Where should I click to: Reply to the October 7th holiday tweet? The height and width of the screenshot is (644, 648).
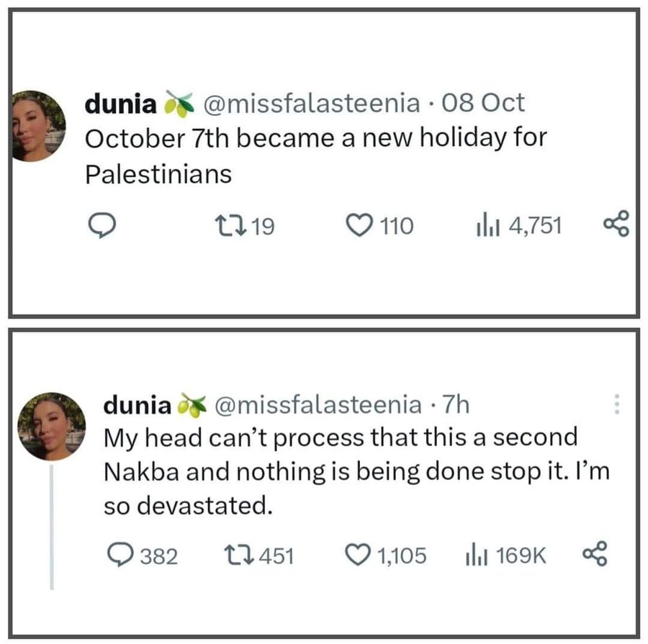[97, 227]
